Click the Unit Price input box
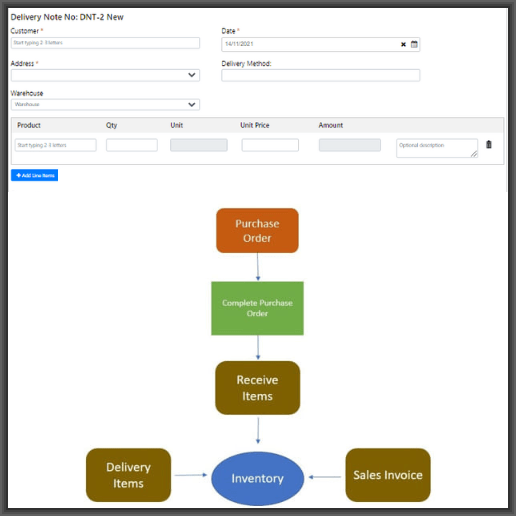 pyautogui.click(x=270, y=145)
